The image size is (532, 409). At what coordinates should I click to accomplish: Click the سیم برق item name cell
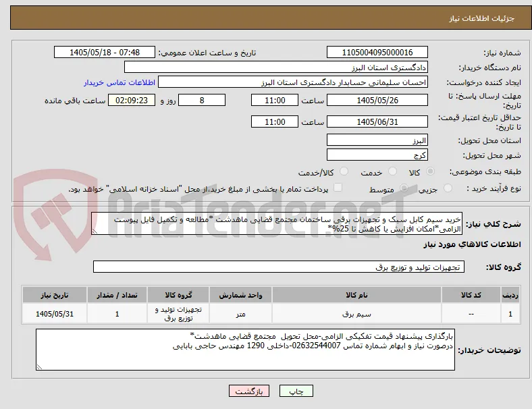[x=356, y=314]
